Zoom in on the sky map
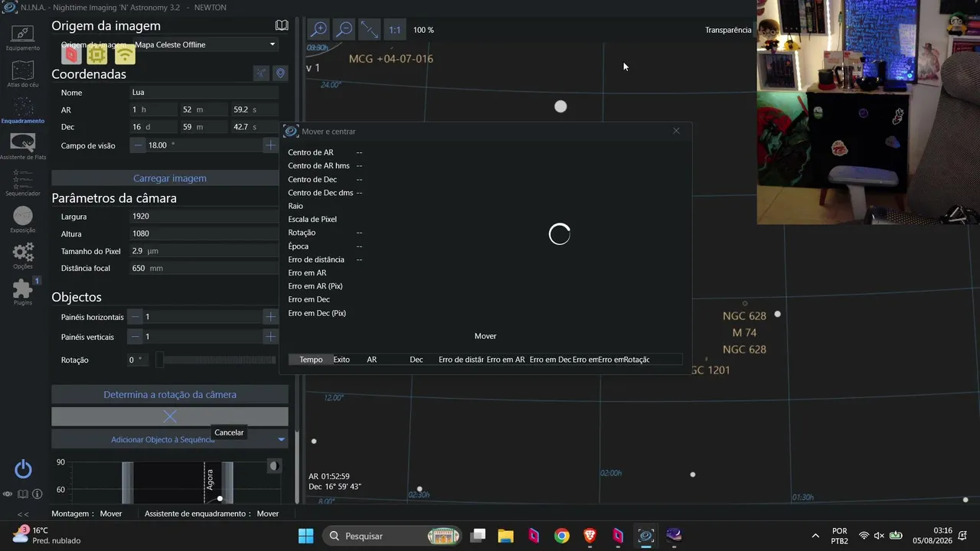This screenshot has height=551, width=980. pyautogui.click(x=318, y=30)
